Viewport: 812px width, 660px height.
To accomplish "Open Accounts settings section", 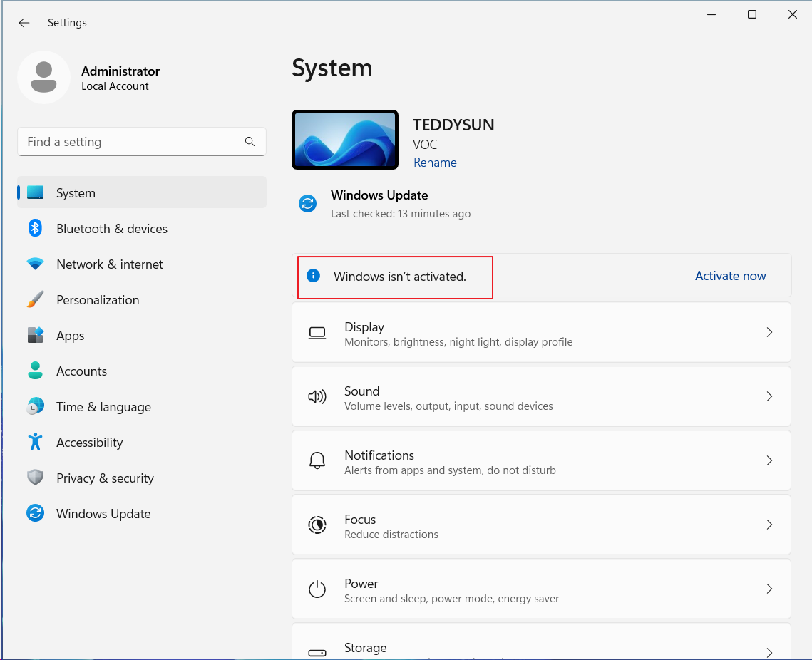I will click(142, 371).
